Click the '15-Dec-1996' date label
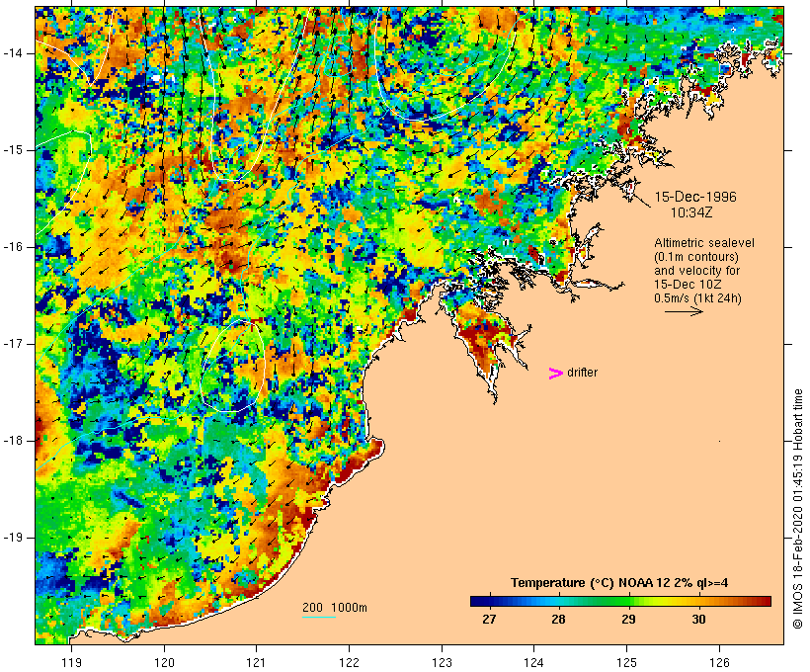810x672 pixels. tap(695, 197)
